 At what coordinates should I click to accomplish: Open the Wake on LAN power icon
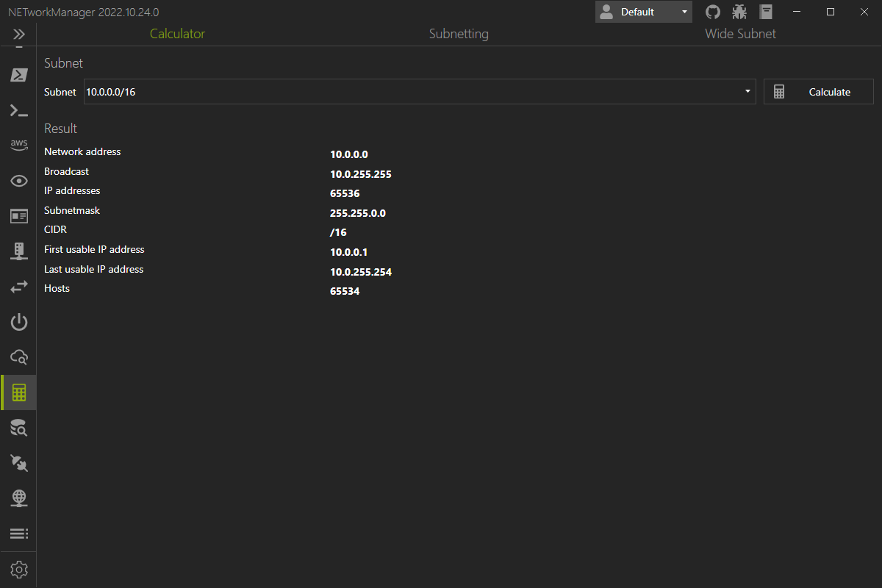point(19,322)
